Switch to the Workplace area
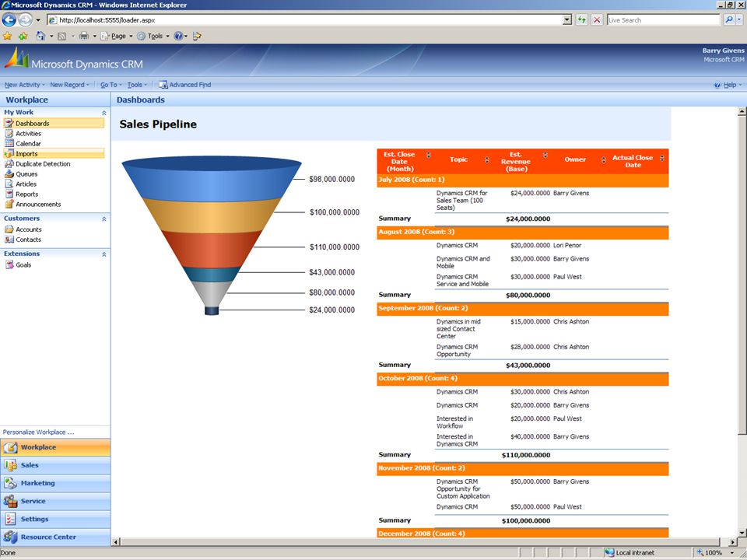This screenshot has width=747, height=560. pyautogui.click(x=55, y=448)
